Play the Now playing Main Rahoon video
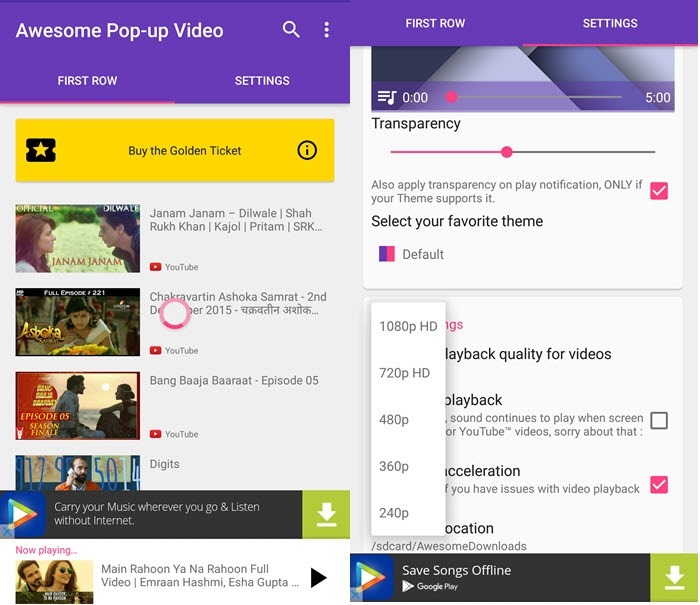The width and height of the screenshot is (700, 605). click(x=318, y=578)
